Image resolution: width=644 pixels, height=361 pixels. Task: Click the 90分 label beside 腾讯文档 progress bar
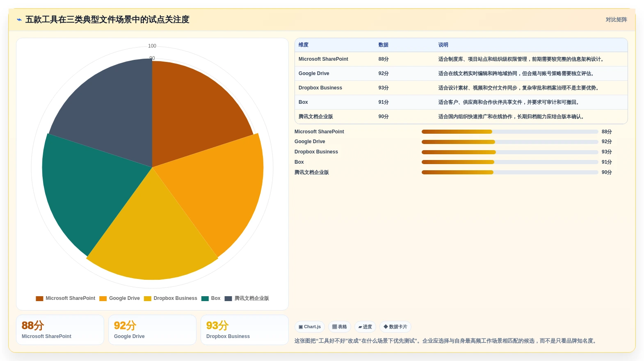click(607, 172)
